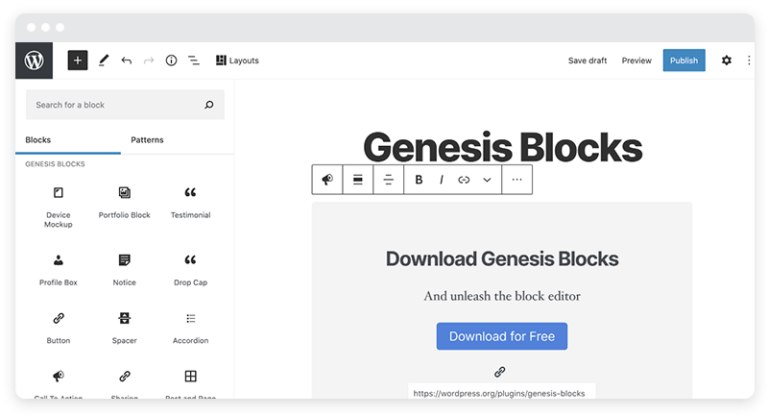The image size is (768, 416).
Task: Insert the Accordion block
Action: pos(190,326)
